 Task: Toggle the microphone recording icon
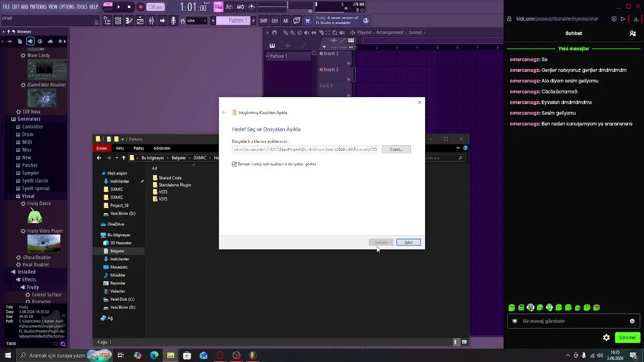(x=174, y=21)
